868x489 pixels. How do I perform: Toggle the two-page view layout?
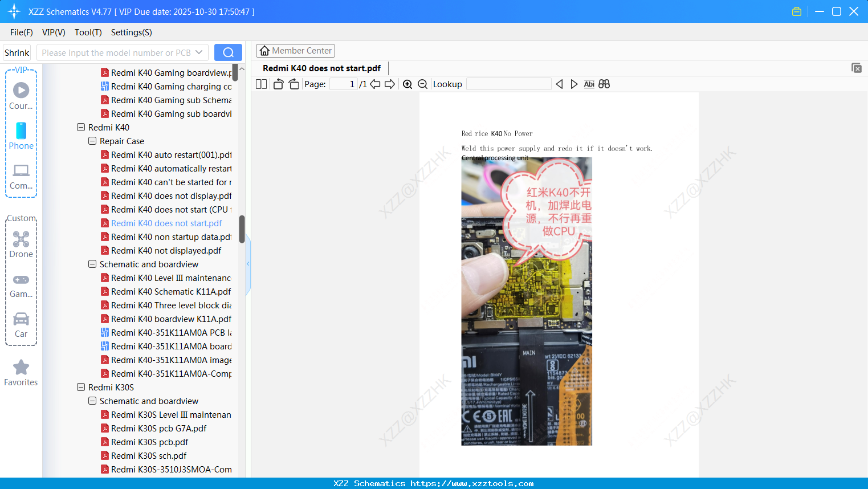[x=262, y=84]
